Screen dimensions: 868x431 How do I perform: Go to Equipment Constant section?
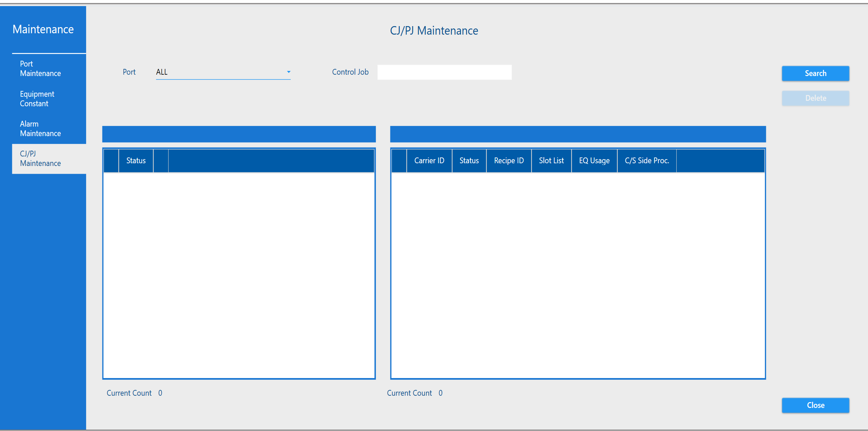[49, 99]
